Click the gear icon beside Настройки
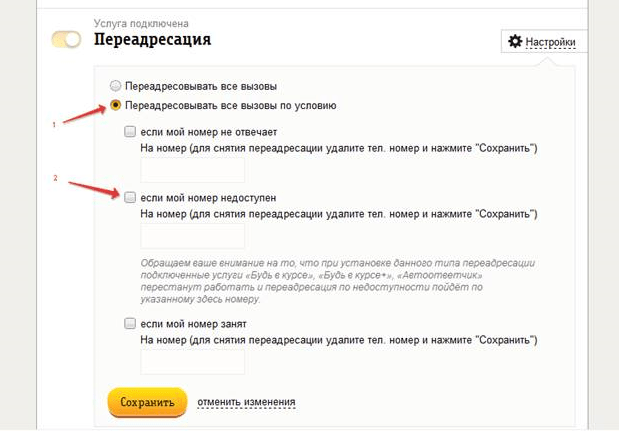Image resolution: width=621 pixels, height=431 pixels. [x=515, y=42]
